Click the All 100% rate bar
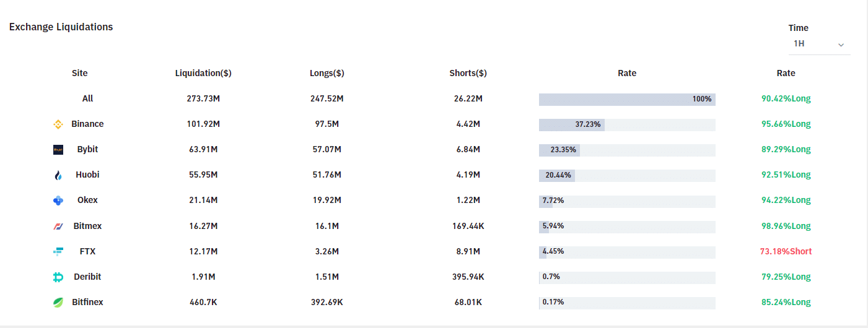This screenshot has height=328, width=868. [x=627, y=99]
